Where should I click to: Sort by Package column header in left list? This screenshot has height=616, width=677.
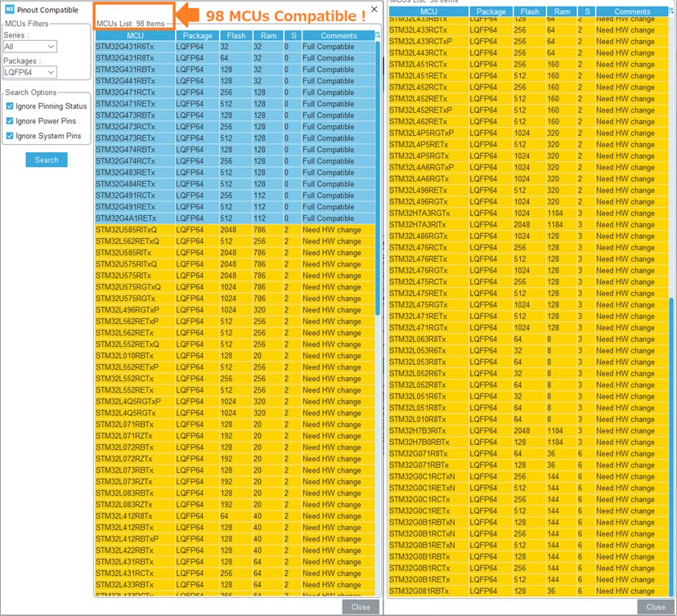pos(197,35)
